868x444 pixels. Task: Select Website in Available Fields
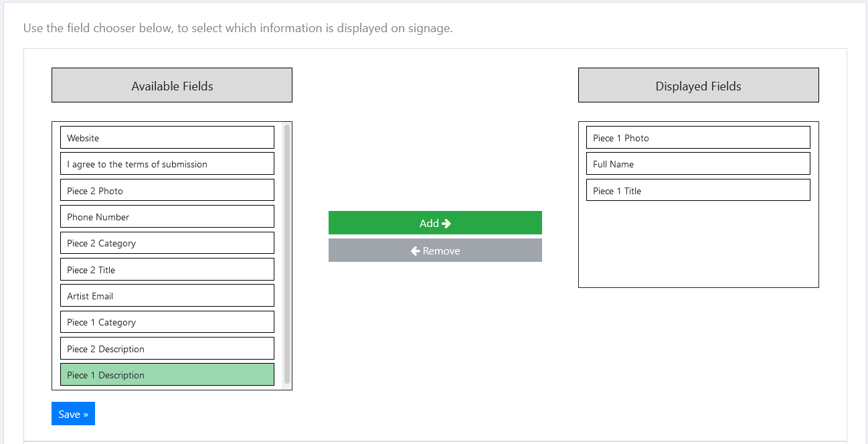(x=167, y=137)
